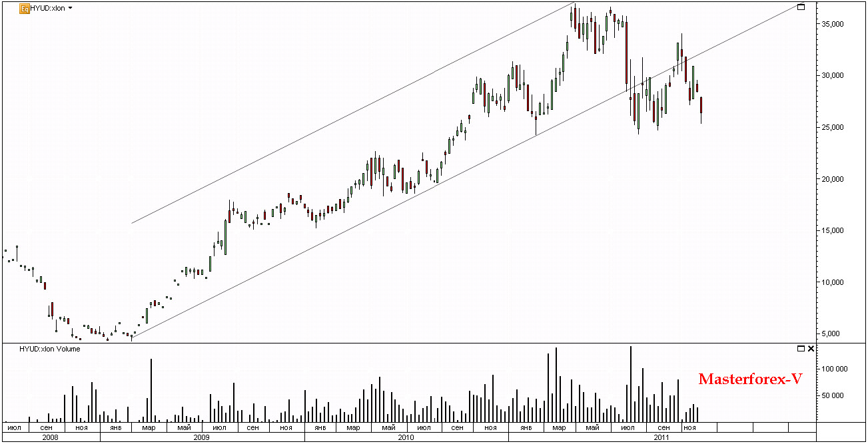Click the Masterforex-V watermark text
Image resolution: width=868 pixels, height=444 pixels.
tap(750, 379)
